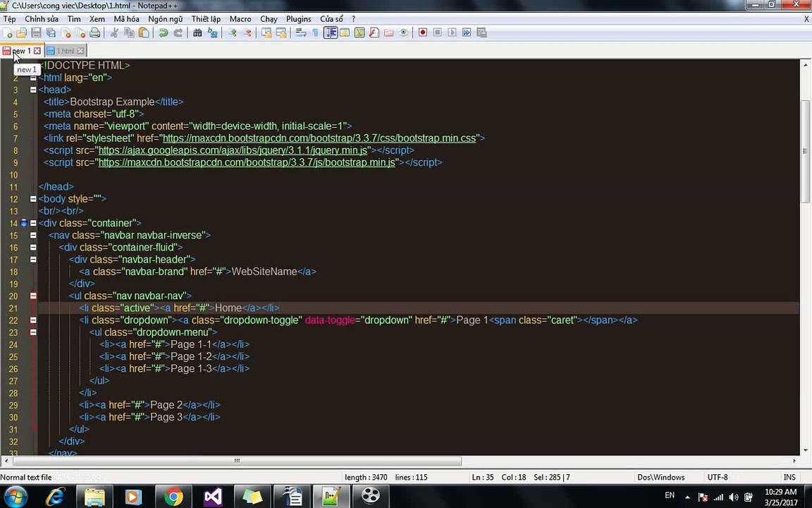
Task: Close the 1.html tab with its X
Action: [x=80, y=51]
